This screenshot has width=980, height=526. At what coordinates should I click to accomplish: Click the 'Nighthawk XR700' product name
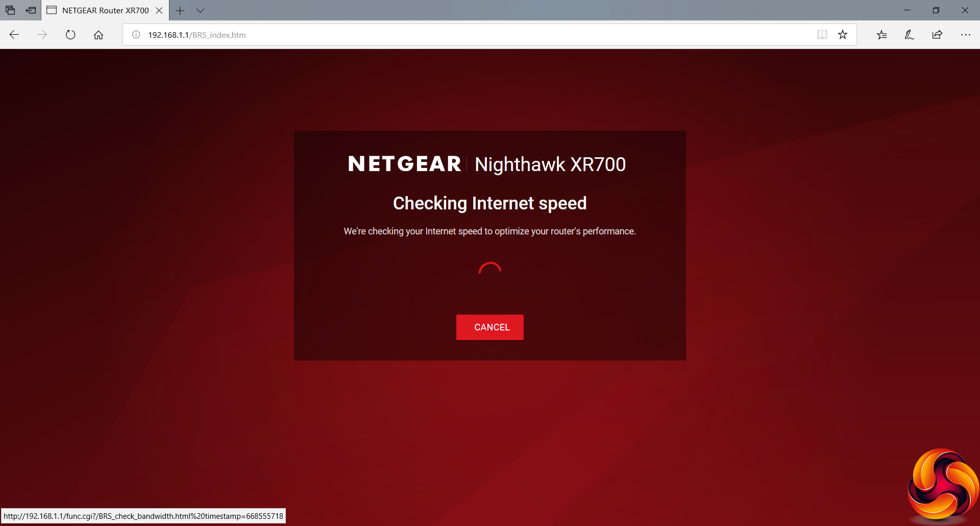(550, 164)
